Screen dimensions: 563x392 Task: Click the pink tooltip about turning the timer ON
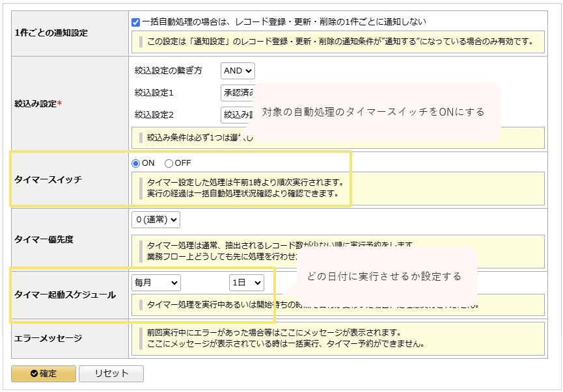coord(380,111)
